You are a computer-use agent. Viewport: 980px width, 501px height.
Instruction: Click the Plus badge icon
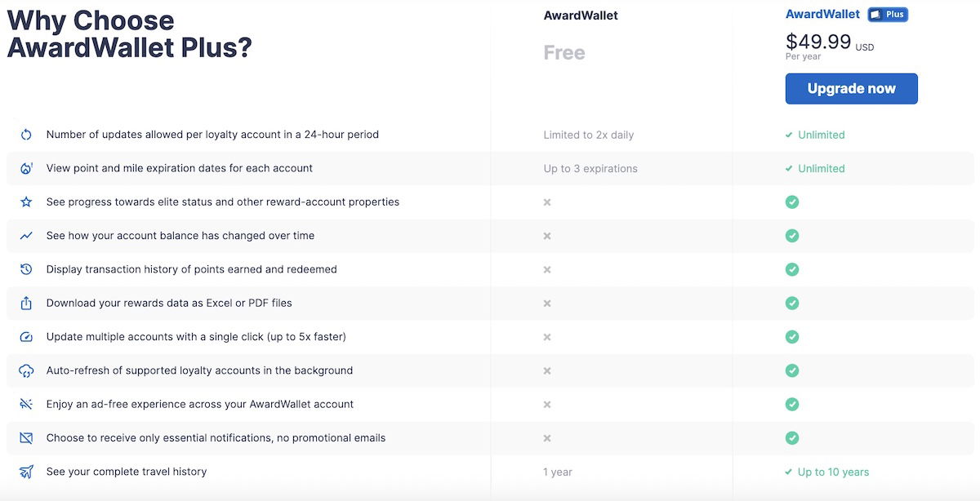[888, 15]
